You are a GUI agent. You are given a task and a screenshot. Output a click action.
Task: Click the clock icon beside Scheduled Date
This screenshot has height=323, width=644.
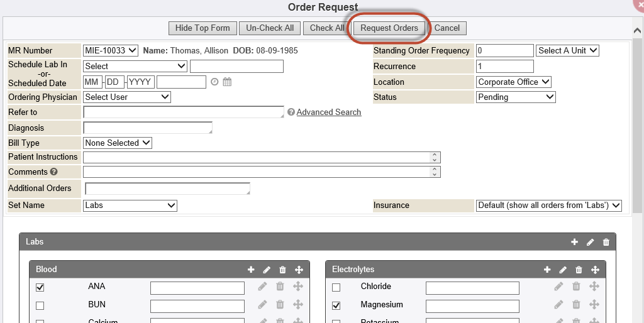tap(214, 82)
